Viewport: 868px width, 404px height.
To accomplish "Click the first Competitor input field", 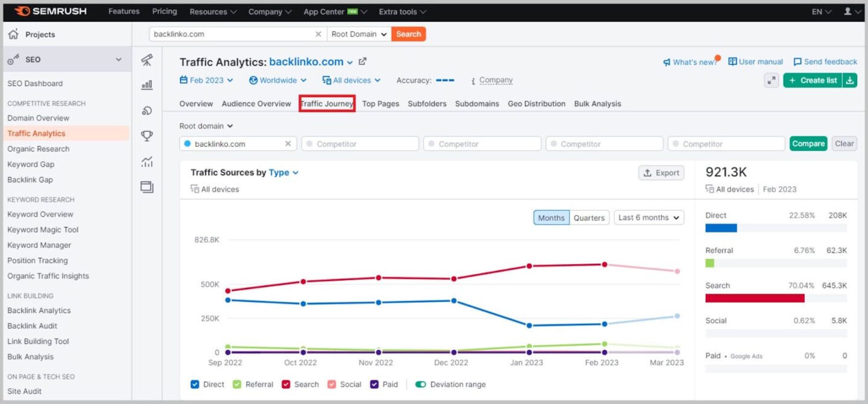I will 360,143.
